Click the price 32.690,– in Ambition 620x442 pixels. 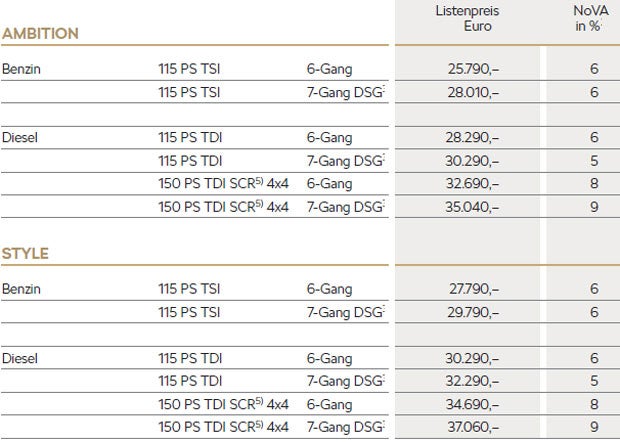click(472, 183)
